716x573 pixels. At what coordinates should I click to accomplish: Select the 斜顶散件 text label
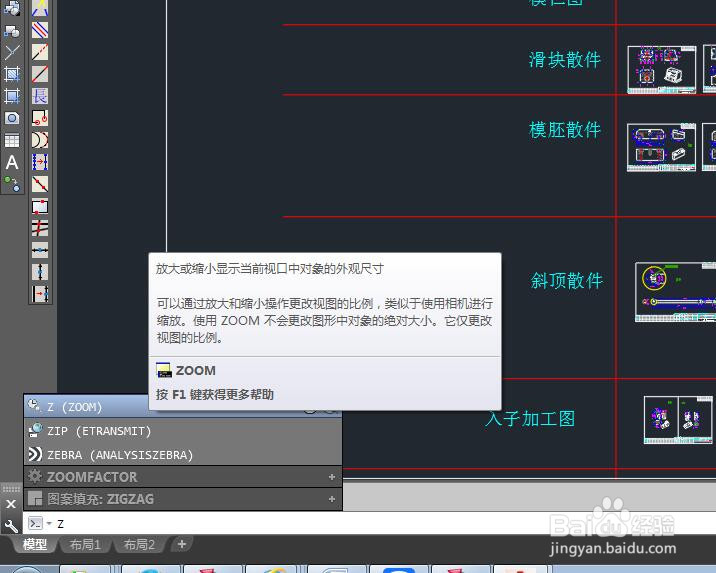click(x=567, y=280)
